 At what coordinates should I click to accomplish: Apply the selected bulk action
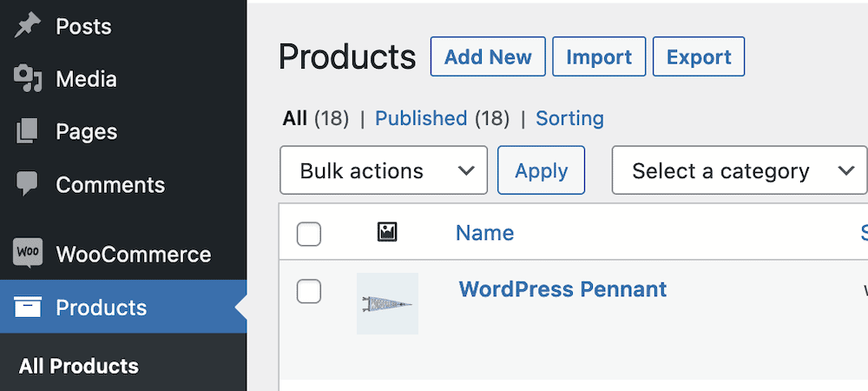click(541, 170)
